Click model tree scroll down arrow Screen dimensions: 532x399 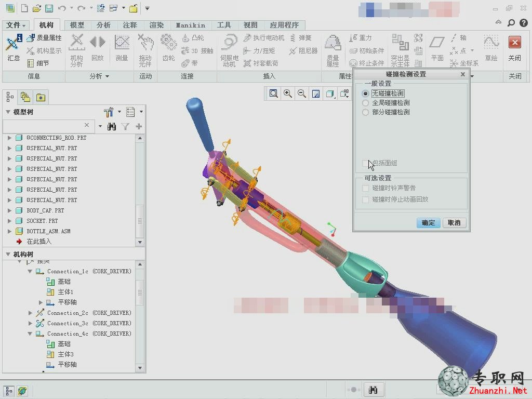coord(140,242)
